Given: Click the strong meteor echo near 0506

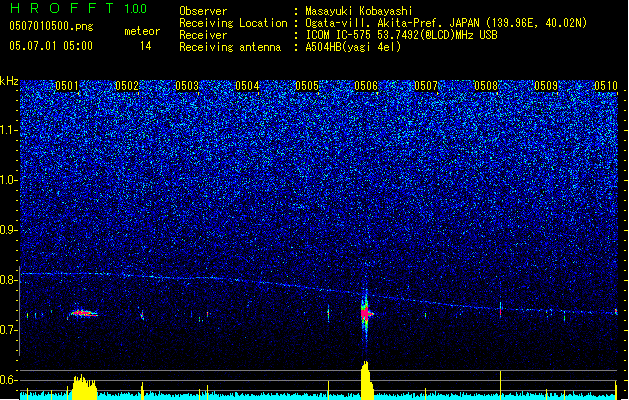Looking at the screenshot, I should (365, 313).
